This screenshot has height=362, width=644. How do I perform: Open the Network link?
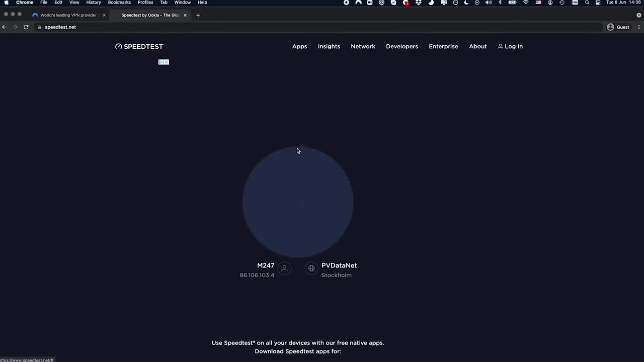tap(363, 46)
